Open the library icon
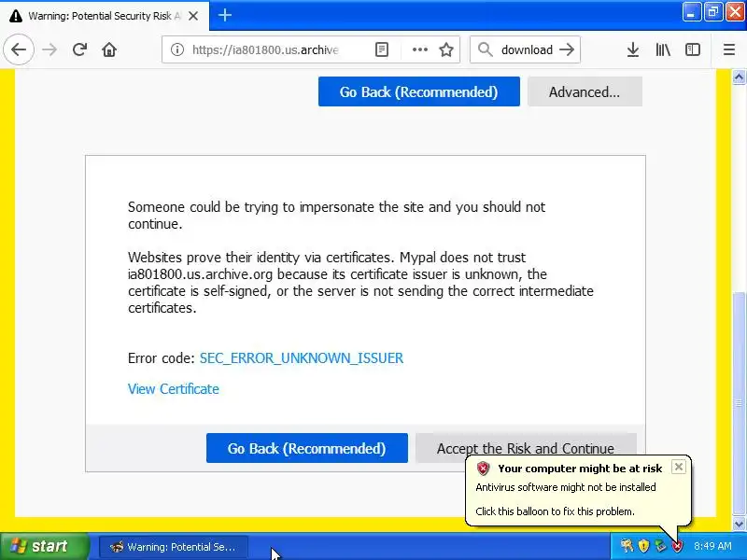This screenshot has height=560, width=747. click(663, 49)
